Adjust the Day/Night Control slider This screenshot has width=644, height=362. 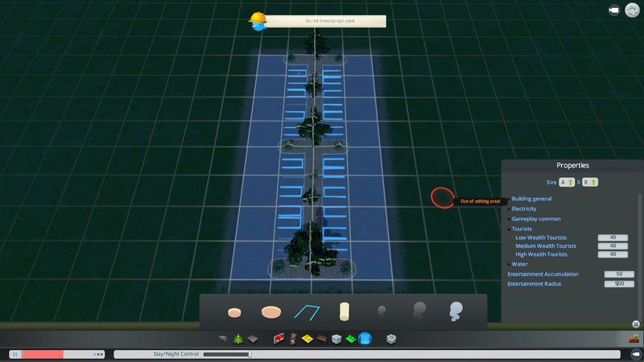pyautogui.click(x=250, y=354)
